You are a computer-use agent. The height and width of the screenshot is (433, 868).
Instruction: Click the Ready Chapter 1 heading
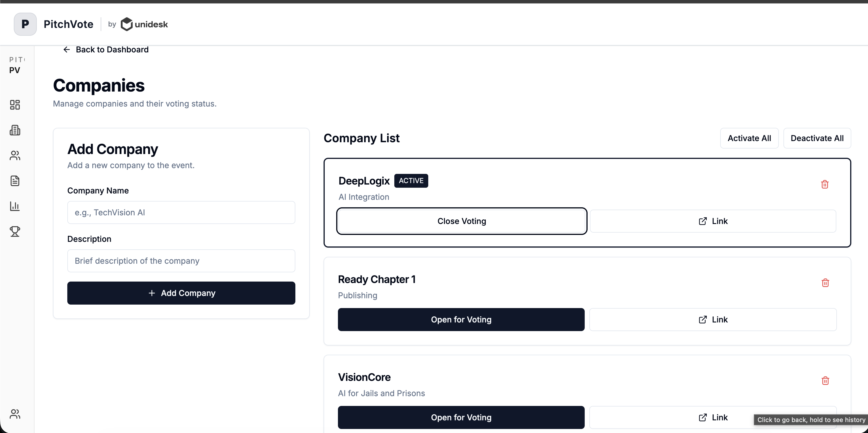(377, 279)
